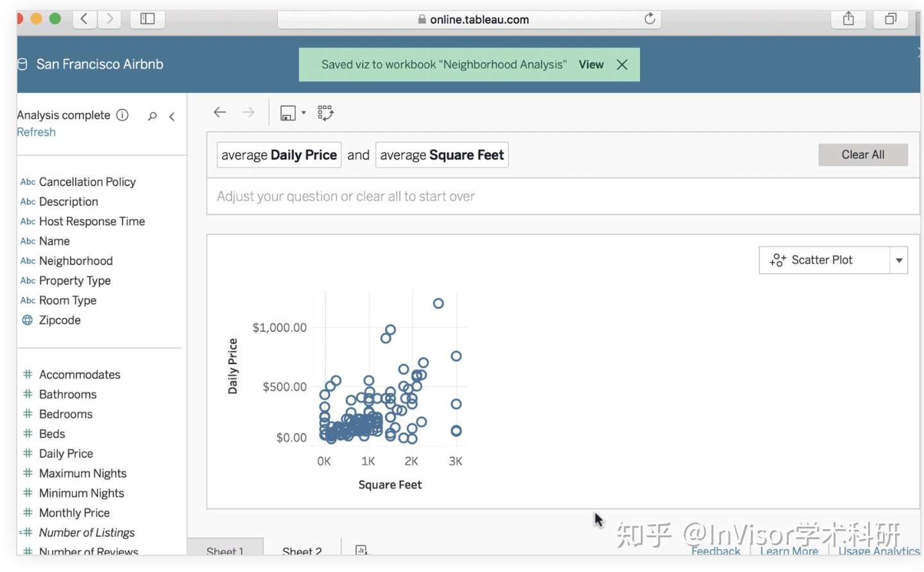924x572 pixels.
Task: Select the Maximum Nights measure
Action: click(x=83, y=473)
